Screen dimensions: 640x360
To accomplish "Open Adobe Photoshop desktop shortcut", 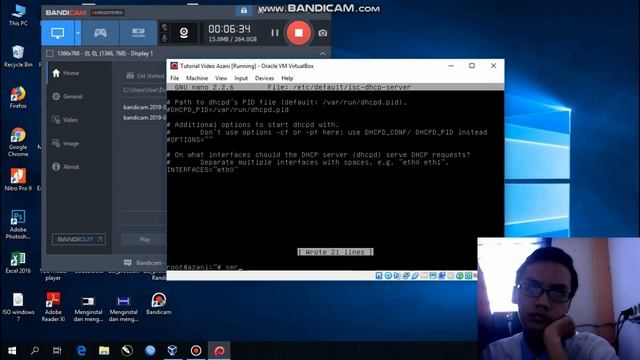I will point(18,224).
